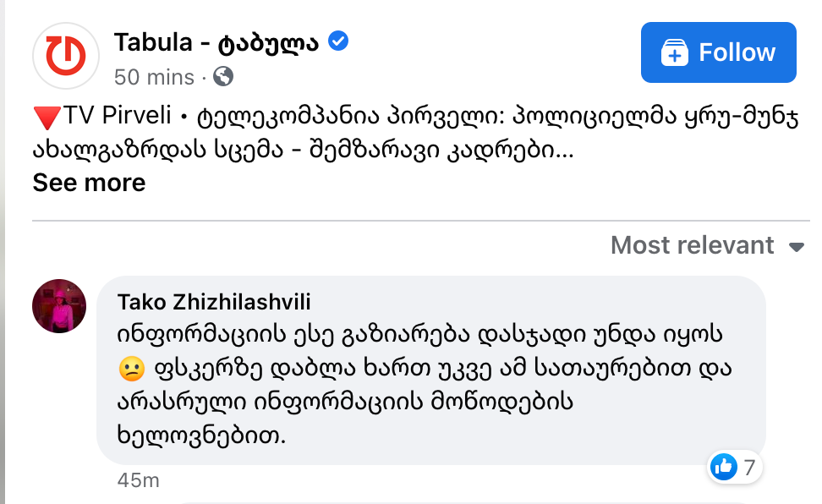Follow the Tabula page
Viewport: 822px width, 504px height.
click(x=718, y=52)
